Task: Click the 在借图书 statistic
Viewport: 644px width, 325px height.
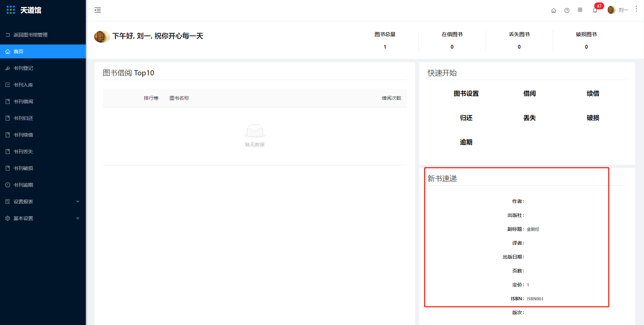Action: (452, 40)
